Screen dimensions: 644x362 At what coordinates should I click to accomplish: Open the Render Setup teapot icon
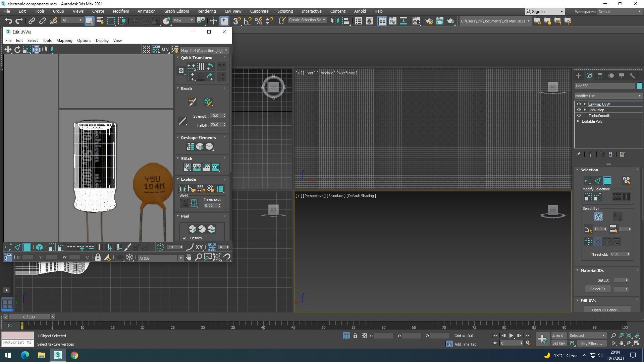click(x=429, y=21)
